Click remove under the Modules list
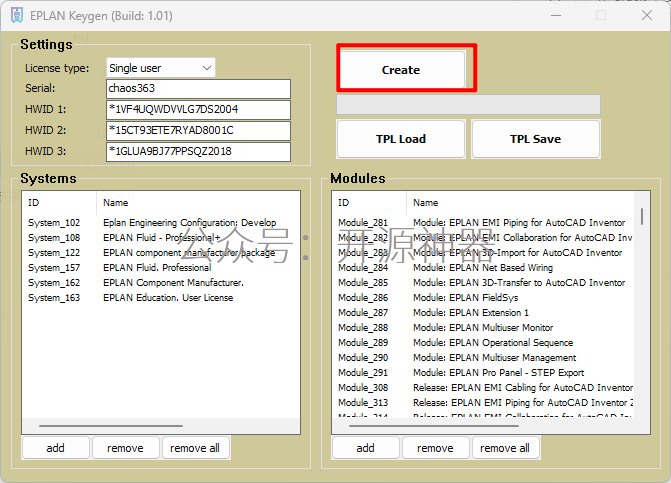This screenshot has height=483, width=671. pos(435,447)
